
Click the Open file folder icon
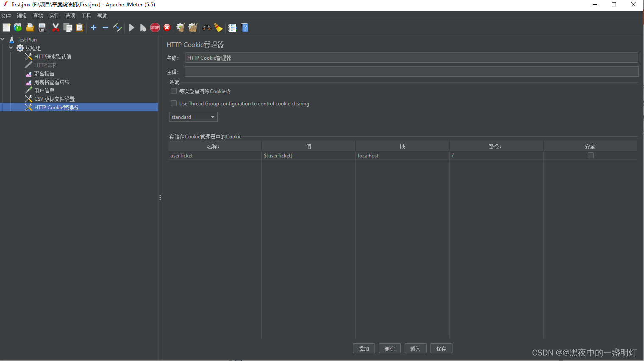[x=30, y=28]
